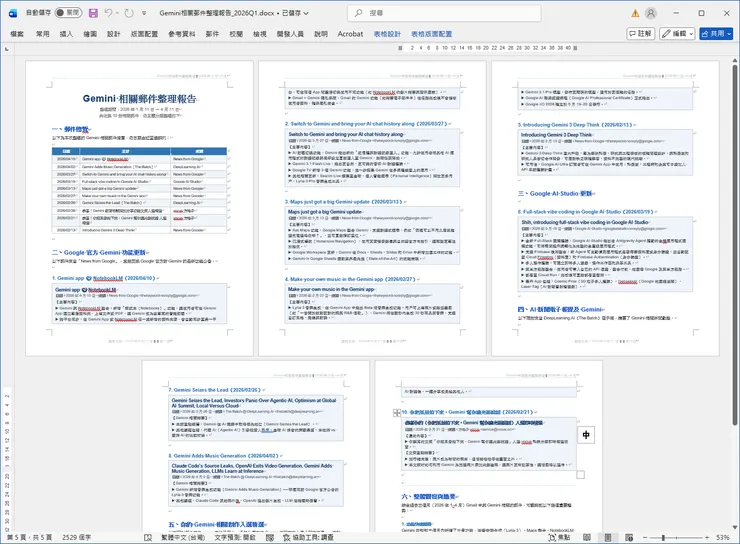This screenshot has height=544, width=740.
Task: Click the Save icon in title bar
Action: pyautogui.click(x=93, y=13)
